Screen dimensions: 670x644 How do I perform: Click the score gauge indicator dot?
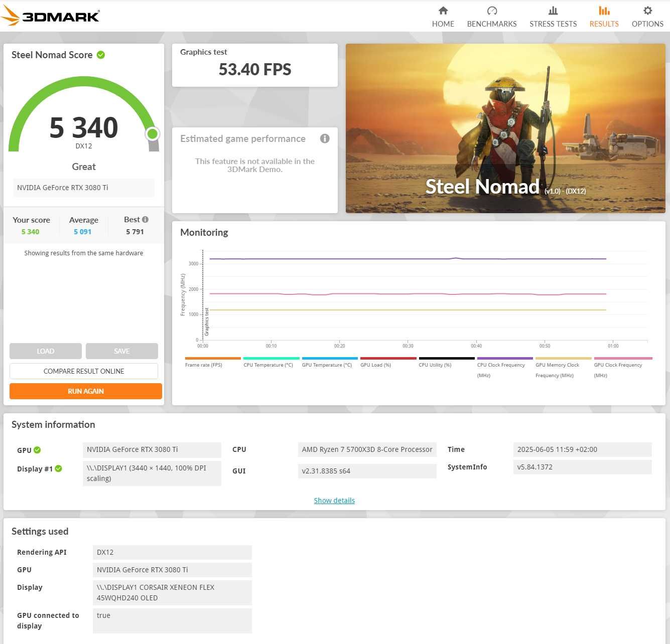pyautogui.click(x=153, y=134)
